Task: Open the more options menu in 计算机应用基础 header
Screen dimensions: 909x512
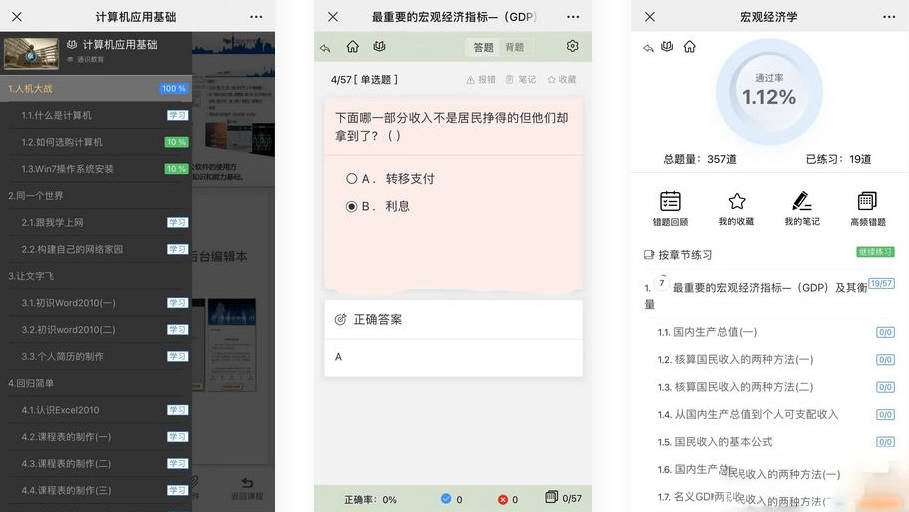Action: tap(256, 17)
